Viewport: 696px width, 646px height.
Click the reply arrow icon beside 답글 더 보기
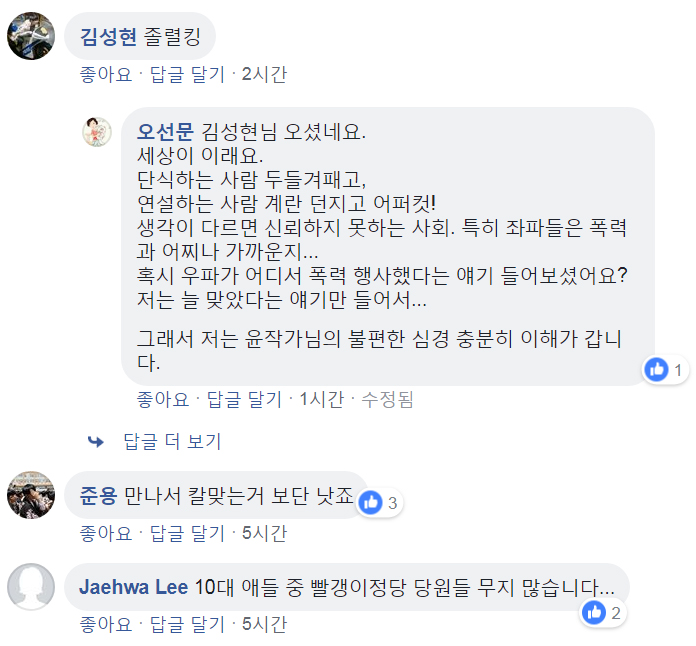click(x=96, y=441)
